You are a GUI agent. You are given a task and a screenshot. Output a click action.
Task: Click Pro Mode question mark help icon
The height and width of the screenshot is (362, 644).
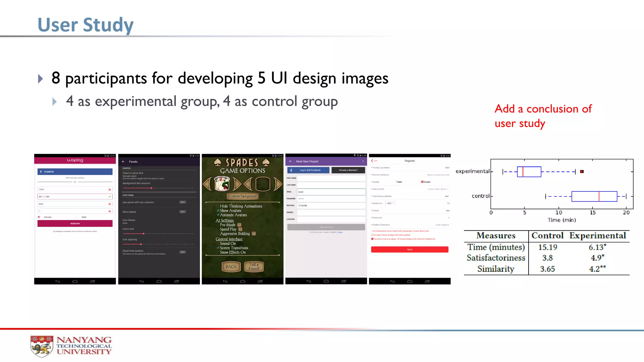coord(239,225)
